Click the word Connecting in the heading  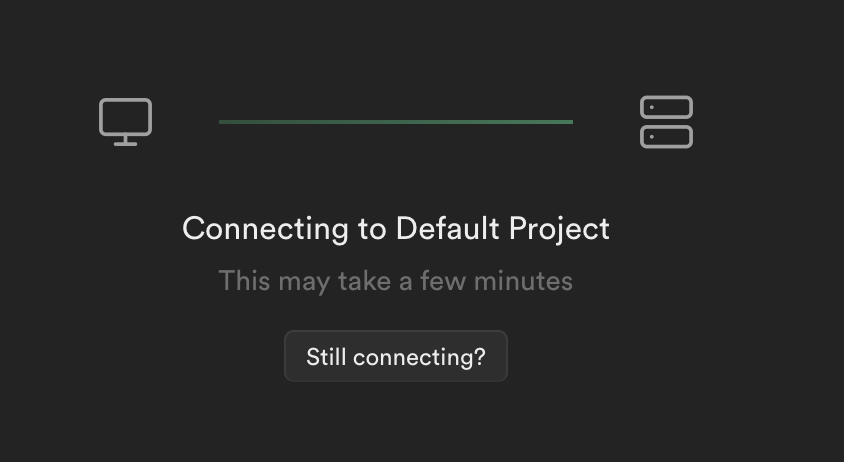(265, 229)
